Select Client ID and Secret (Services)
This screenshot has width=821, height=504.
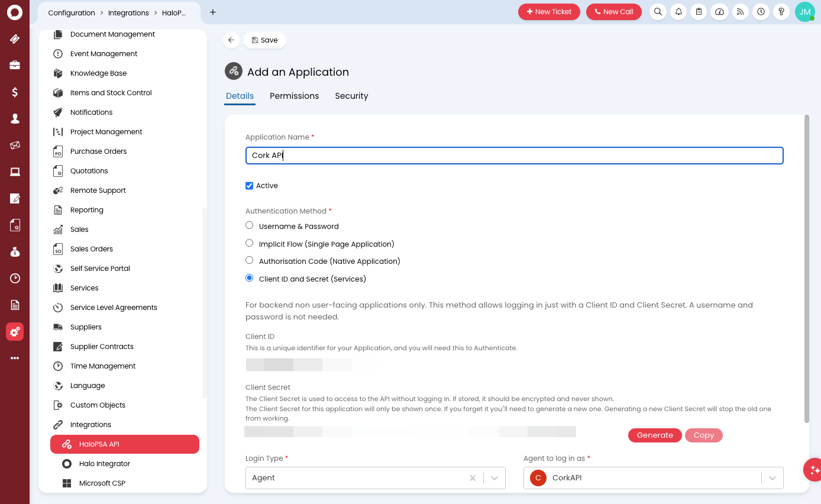coord(249,278)
